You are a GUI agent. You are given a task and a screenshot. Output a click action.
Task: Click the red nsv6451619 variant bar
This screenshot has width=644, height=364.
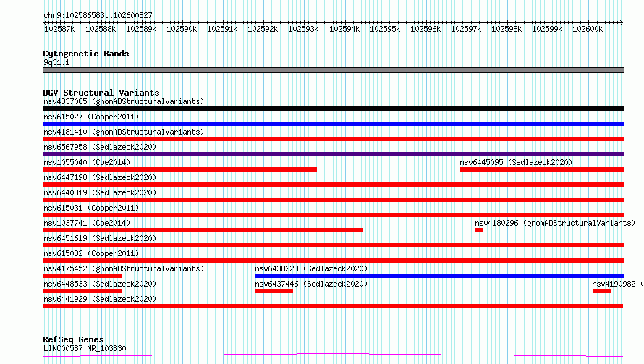coord(333,245)
